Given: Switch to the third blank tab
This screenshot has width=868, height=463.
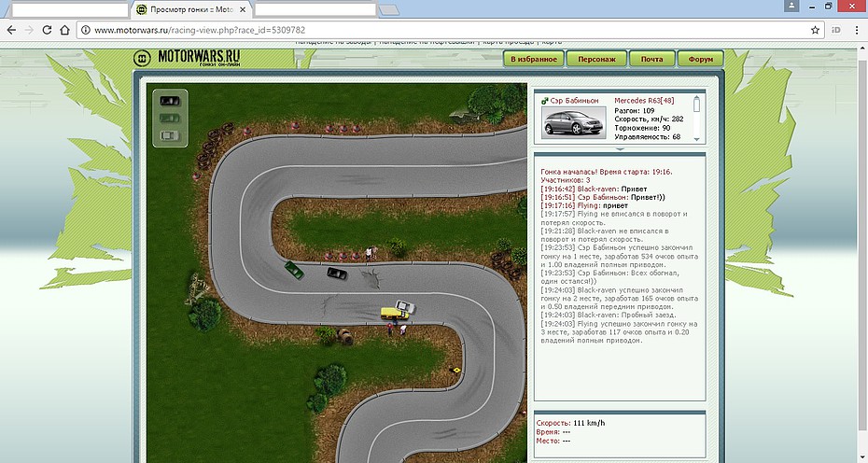Looking at the screenshot, I should [x=315, y=10].
